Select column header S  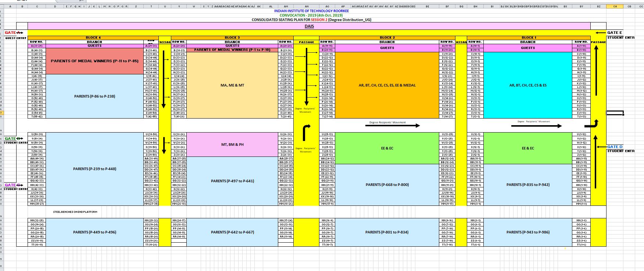136,6
